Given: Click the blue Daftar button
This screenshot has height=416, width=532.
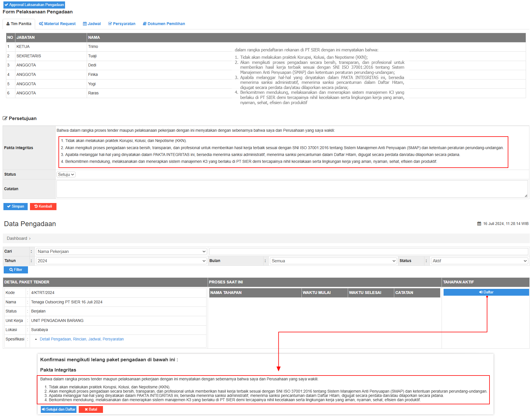Looking at the screenshot, I should click(x=486, y=292).
